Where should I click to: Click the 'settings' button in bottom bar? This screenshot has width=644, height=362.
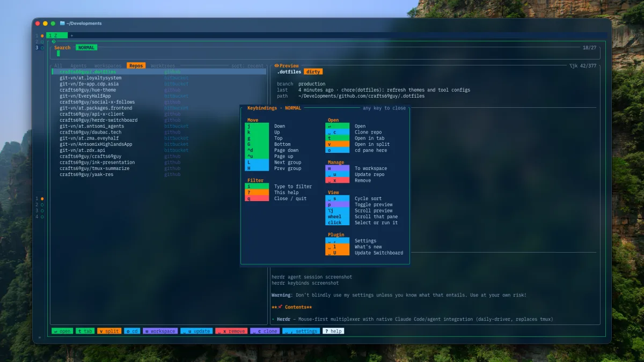tap(301, 331)
